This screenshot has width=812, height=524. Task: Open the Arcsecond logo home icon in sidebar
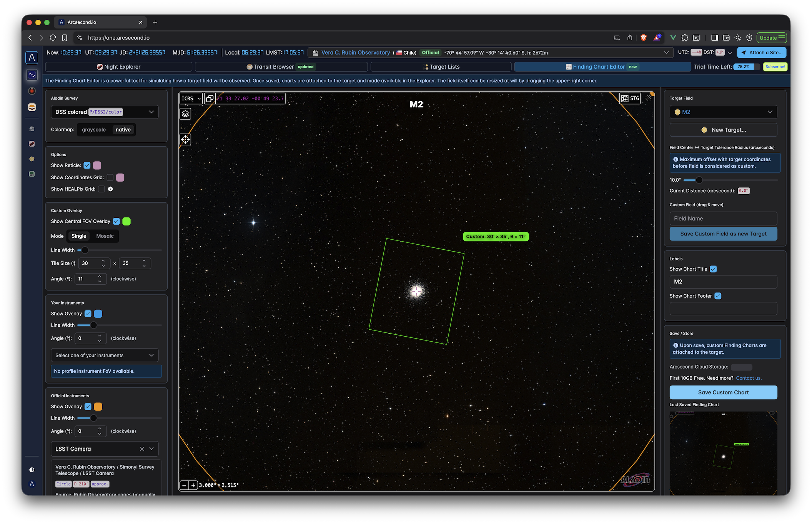[x=32, y=58]
